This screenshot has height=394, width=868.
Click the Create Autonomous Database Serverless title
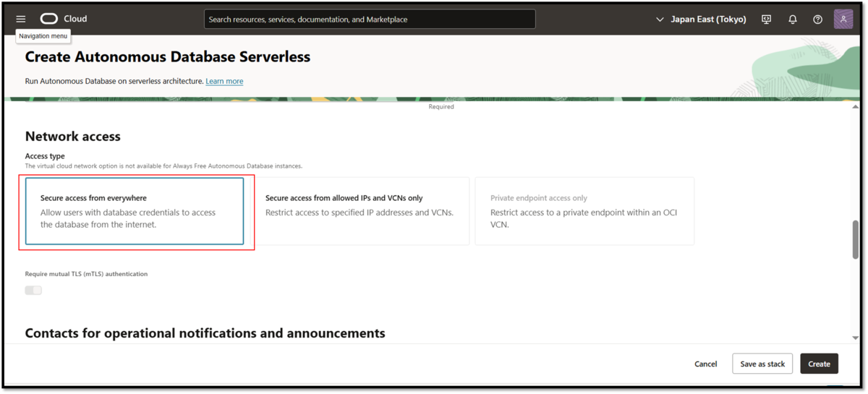168,56
